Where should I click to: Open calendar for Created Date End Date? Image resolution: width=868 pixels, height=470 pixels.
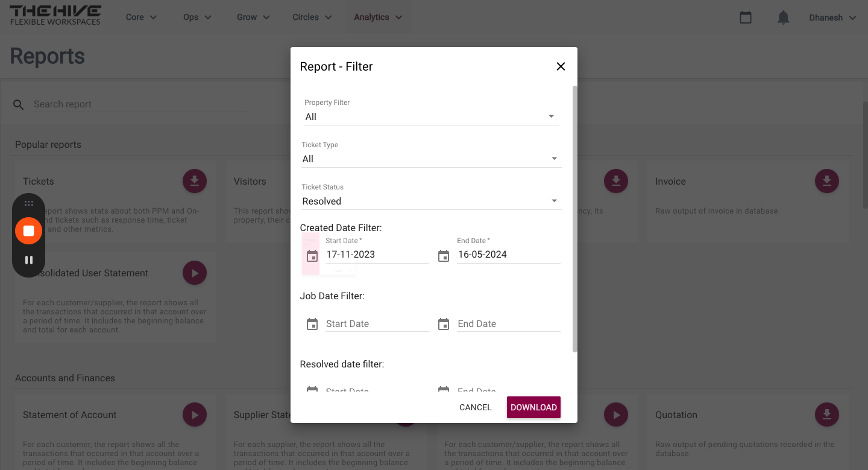[x=444, y=256]
